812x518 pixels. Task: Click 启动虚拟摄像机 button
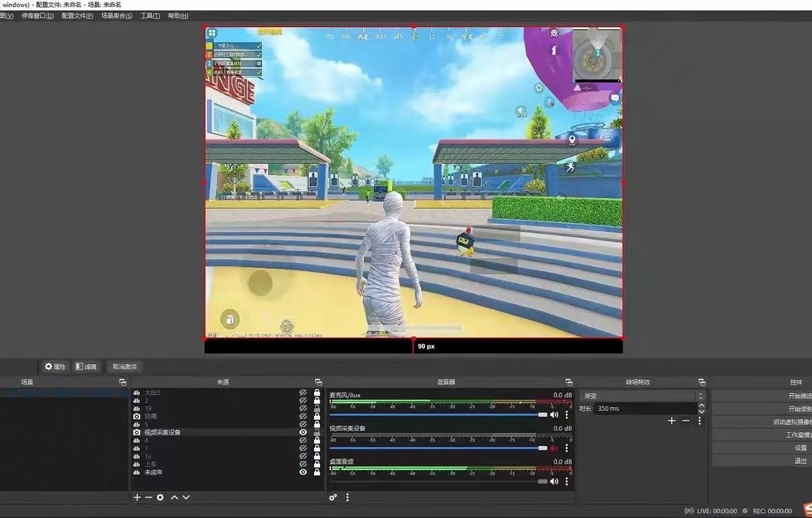coord(762,422)
